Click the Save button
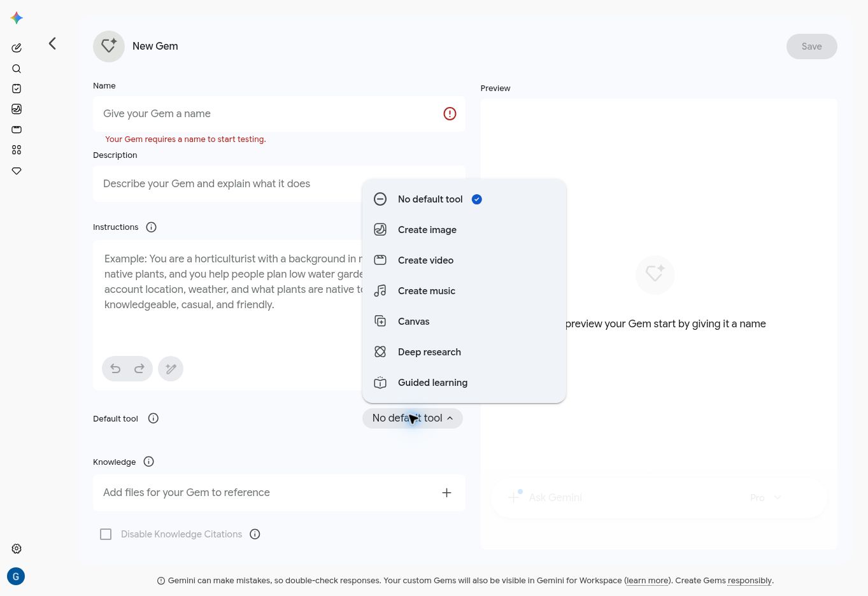Viewport: 868px width, 596px height. 812,46
